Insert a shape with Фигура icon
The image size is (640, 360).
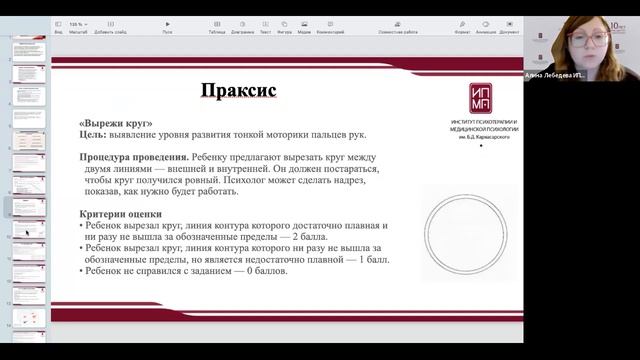point(284,27)
